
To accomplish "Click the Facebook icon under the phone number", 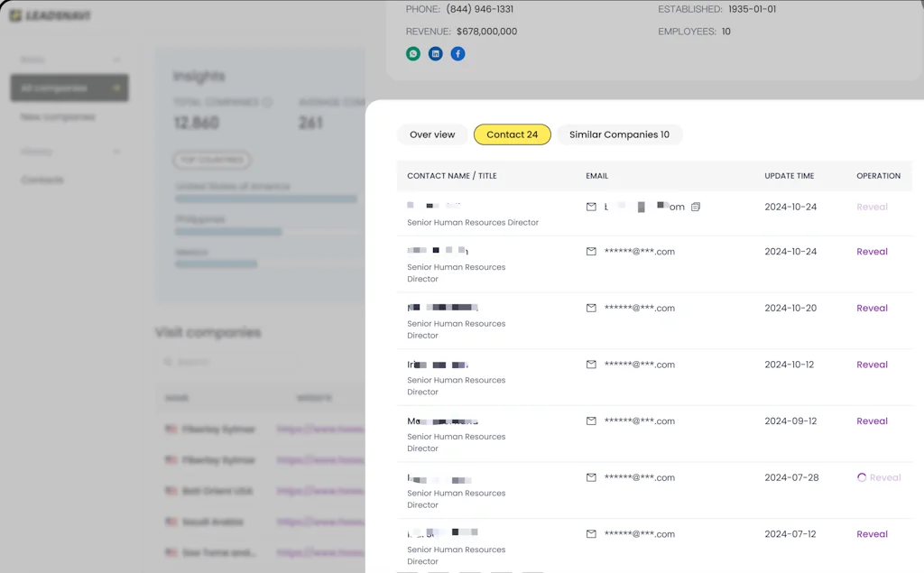I will click(457, 53).
